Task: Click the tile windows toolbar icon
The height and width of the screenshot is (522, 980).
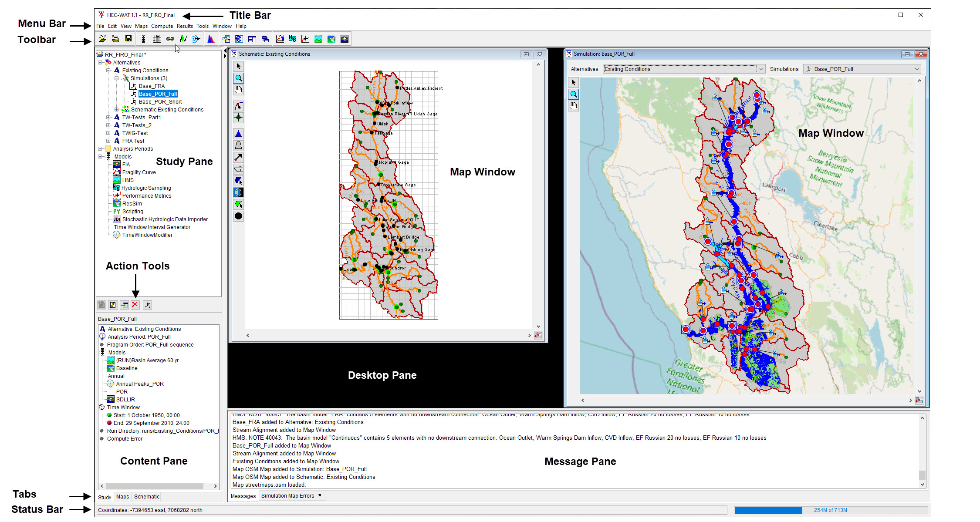Action: [x=252, y=39]
